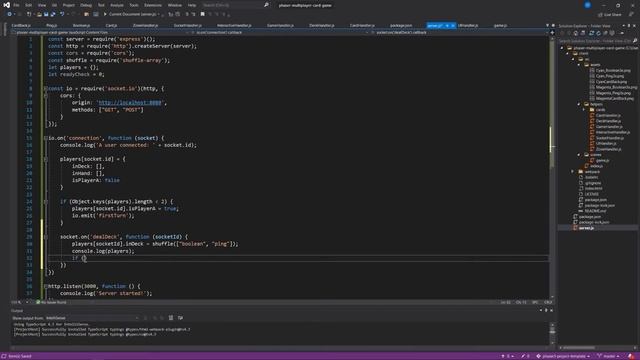640x360 pixels.
Task: Click the bookmark toolbar icon
Action: tap(202, 14)
